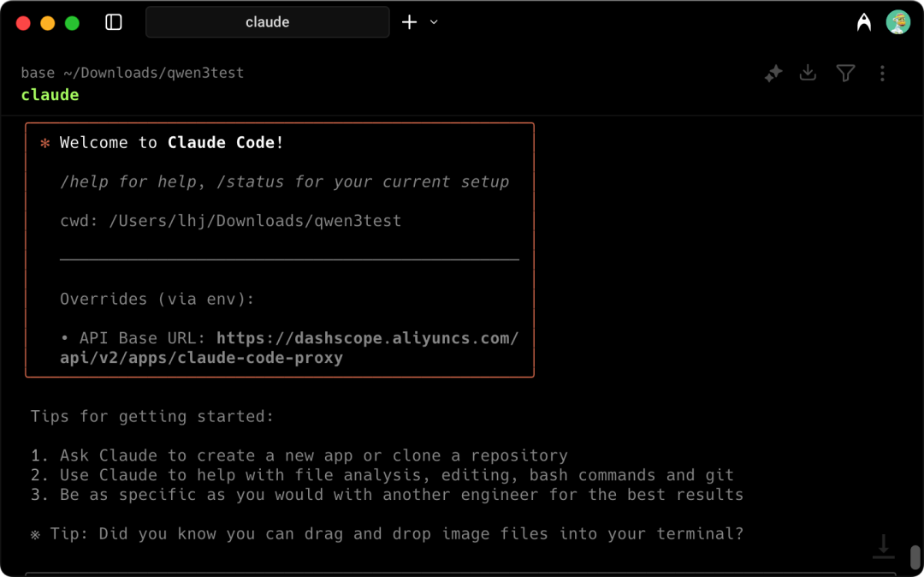Click the download block output icon
Image resolution: width=924 pixels, height=577 pixels.
tap(808, 73)
